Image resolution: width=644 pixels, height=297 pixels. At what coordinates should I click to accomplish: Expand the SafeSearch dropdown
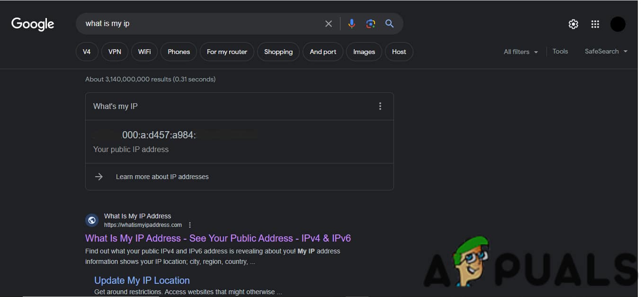point(606,51)
